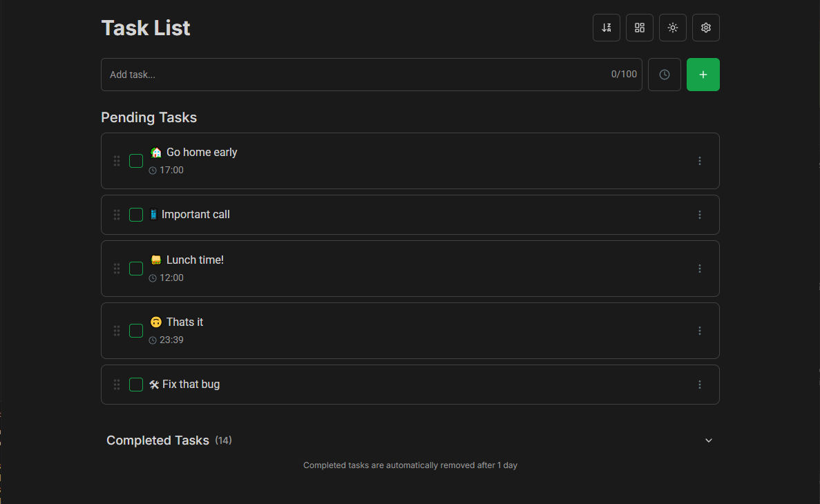The height and width of the screenshot is (504, 820).
Task: Check off the 'Important call' task
Action: (x=135, y=214)
